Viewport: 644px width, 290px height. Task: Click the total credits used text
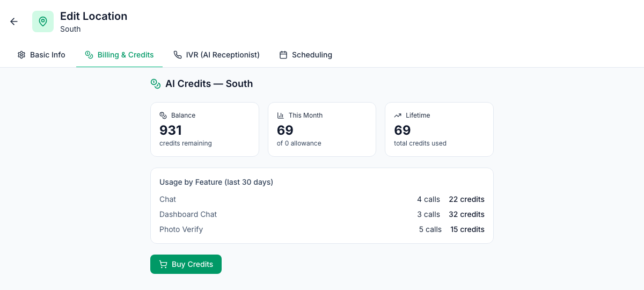[x=420, y=143]
